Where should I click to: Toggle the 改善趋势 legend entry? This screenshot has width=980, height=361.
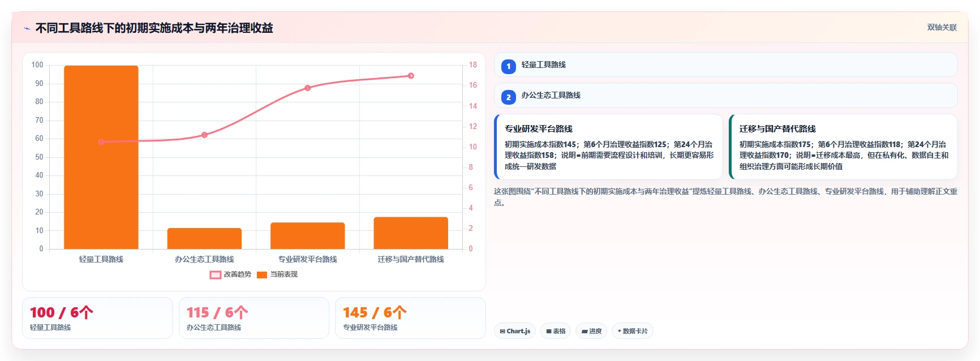[230, 274]
